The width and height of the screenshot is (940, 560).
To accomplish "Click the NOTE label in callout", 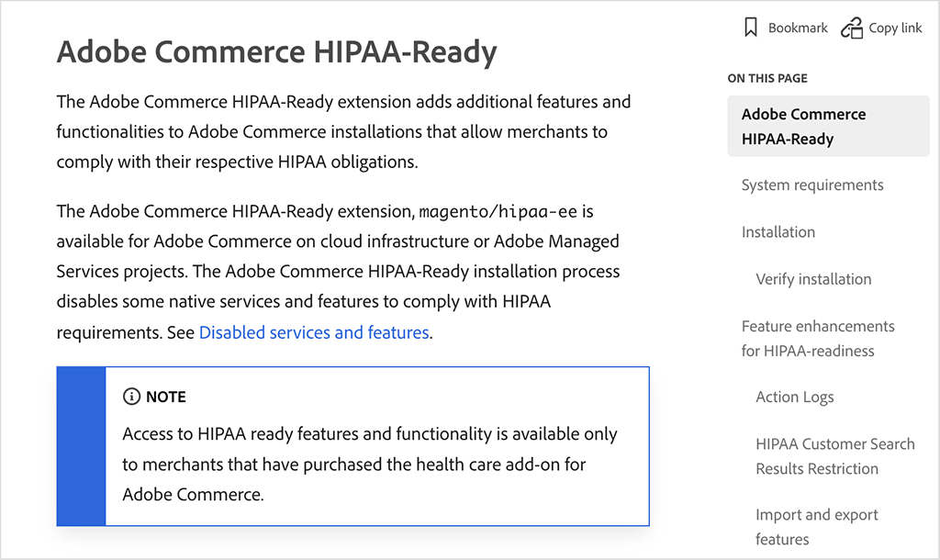I will tap(166, 397).
